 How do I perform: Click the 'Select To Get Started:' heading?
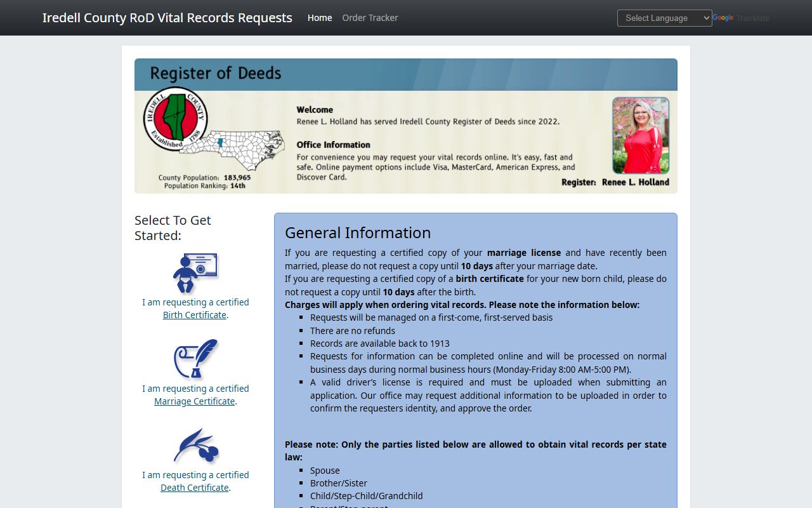tap(173, 227)
